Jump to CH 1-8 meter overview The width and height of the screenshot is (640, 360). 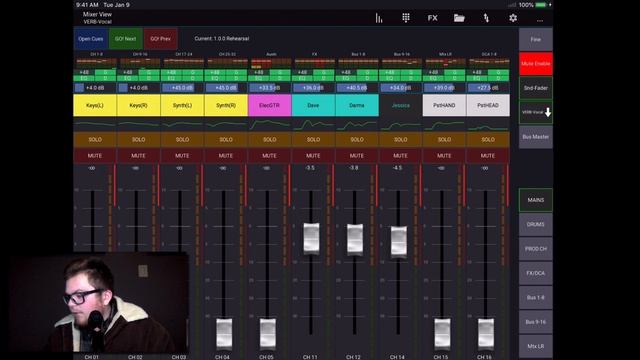coord(96,60)
